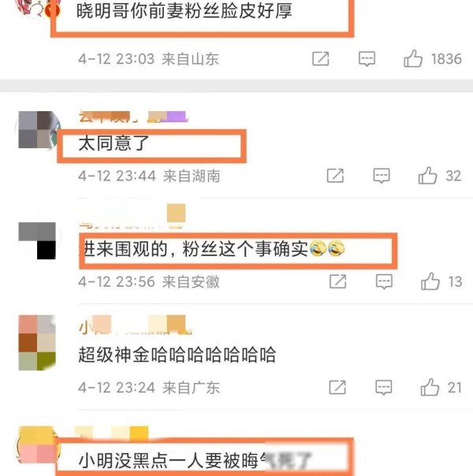
Task: Open avatar of the 超级神金 commenter
Action: [37, 343]
